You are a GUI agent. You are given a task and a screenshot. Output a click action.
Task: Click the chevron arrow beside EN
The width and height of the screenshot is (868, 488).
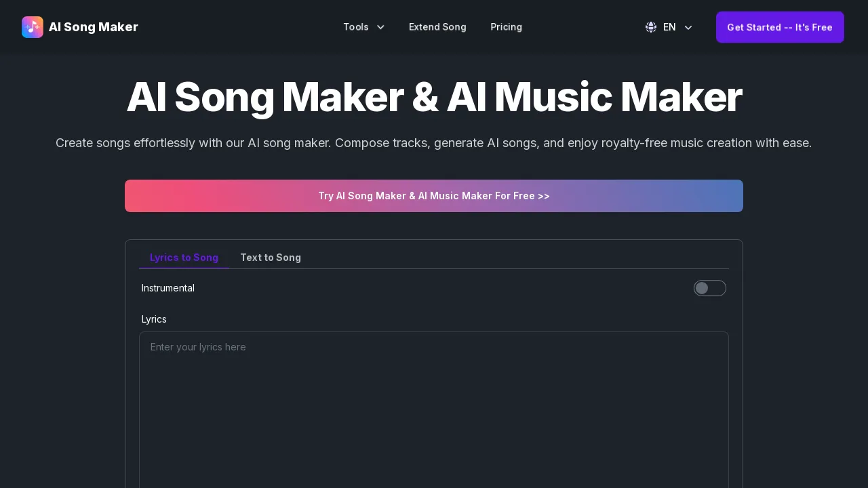coord(688,28)
